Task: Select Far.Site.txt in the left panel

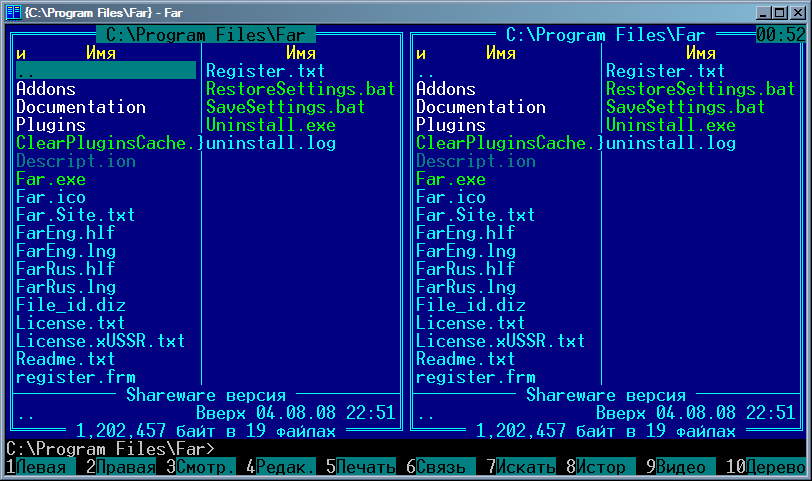Action: (76, 215)
